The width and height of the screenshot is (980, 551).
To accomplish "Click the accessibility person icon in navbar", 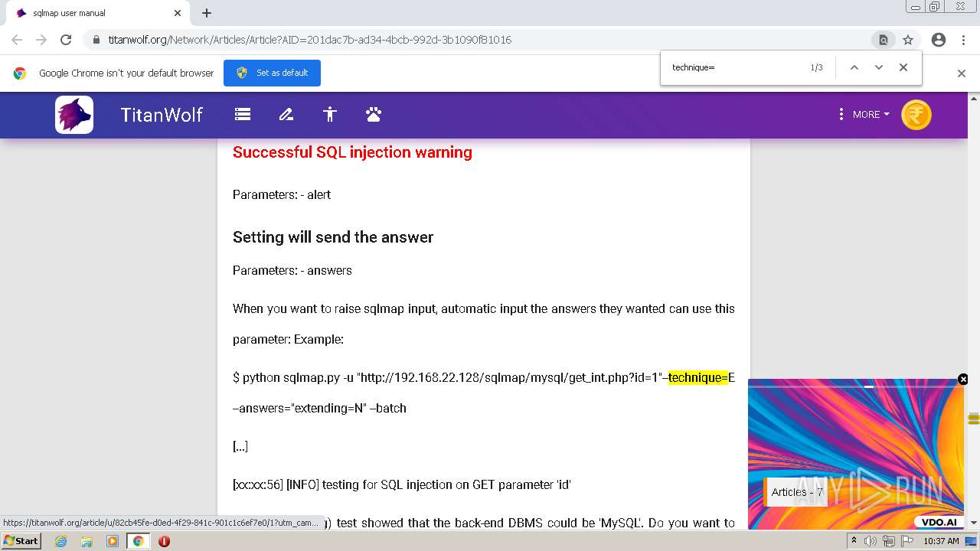I will [330, 115].
